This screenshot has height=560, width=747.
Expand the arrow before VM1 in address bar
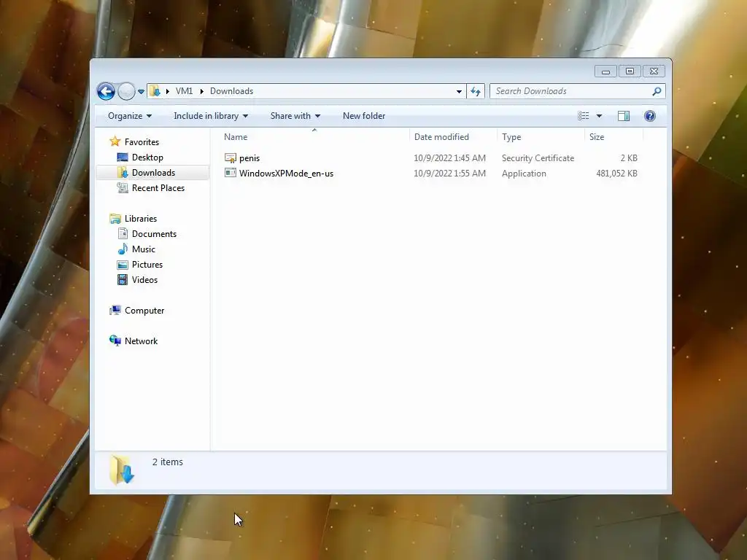click(x=167, y=91)
